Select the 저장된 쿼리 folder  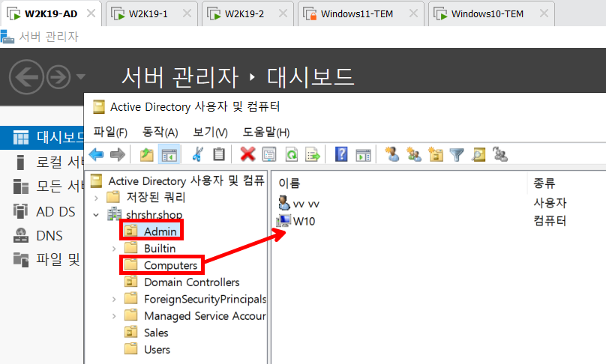point(156,198)
